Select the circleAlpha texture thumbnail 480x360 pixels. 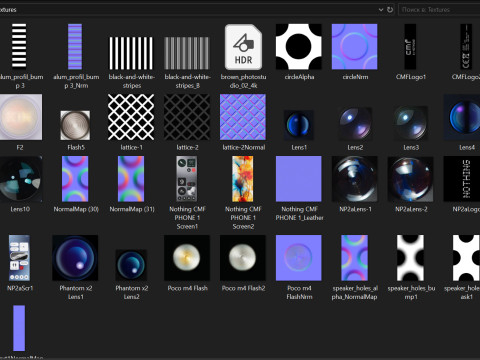(299, 47)
